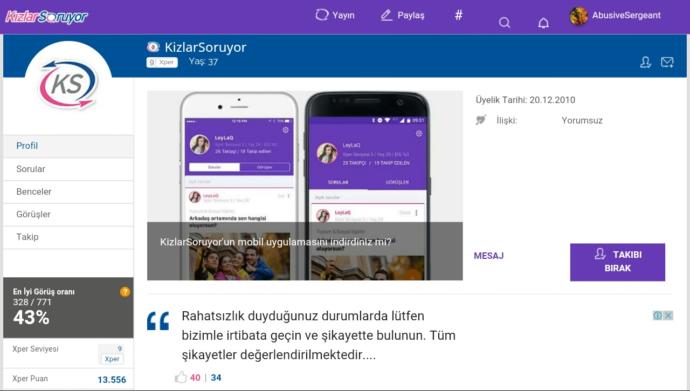Open the KS profile picture
The width and height of the screenshot is (690, 391).
pyautogui.click(x=68, y=84)
